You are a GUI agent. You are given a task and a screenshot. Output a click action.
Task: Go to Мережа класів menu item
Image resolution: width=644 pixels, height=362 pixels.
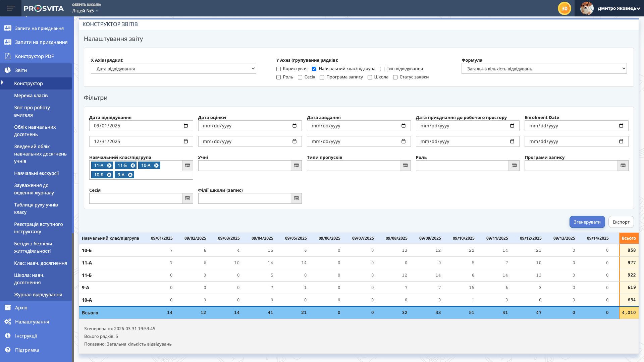(x=31, y=96)
